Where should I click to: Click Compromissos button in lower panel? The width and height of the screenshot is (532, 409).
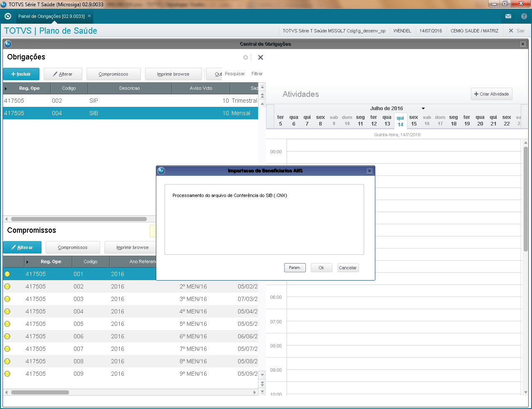point(73,247)
